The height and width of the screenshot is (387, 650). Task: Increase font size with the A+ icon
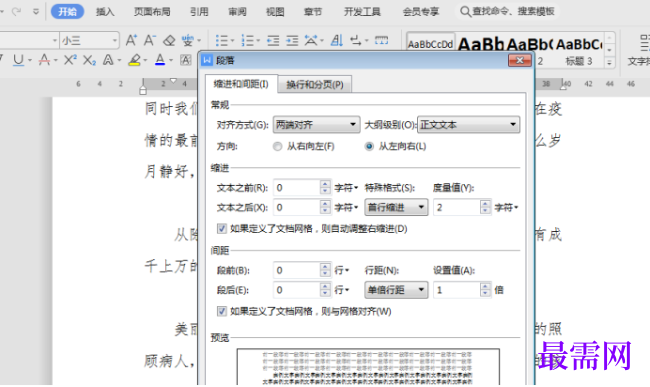pos(131,40)
